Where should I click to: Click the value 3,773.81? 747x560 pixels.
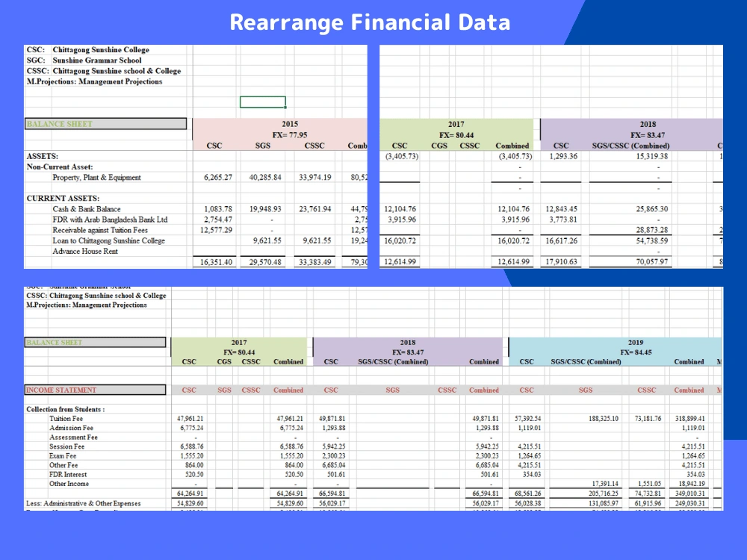coord(563,220)
